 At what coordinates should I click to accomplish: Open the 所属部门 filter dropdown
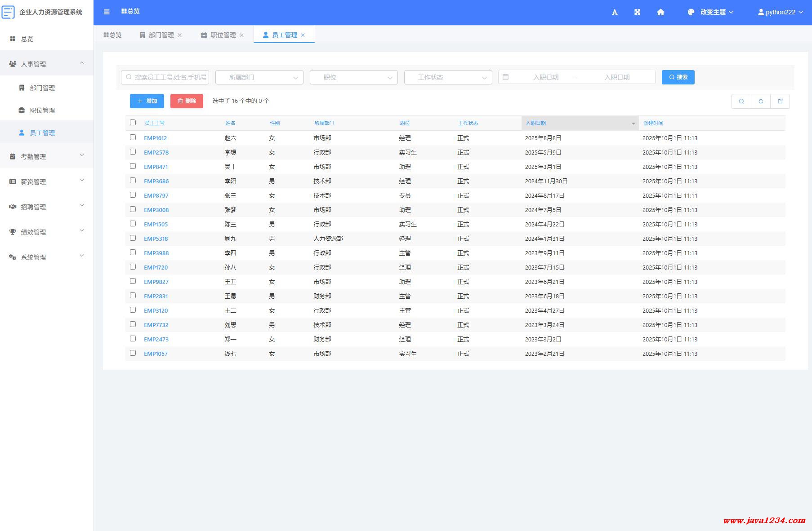(x=259, y=77)
